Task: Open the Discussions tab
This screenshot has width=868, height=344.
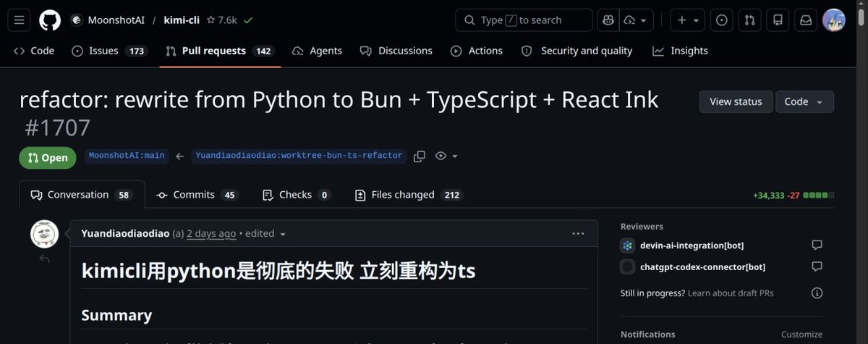Action: coord(396,51)
